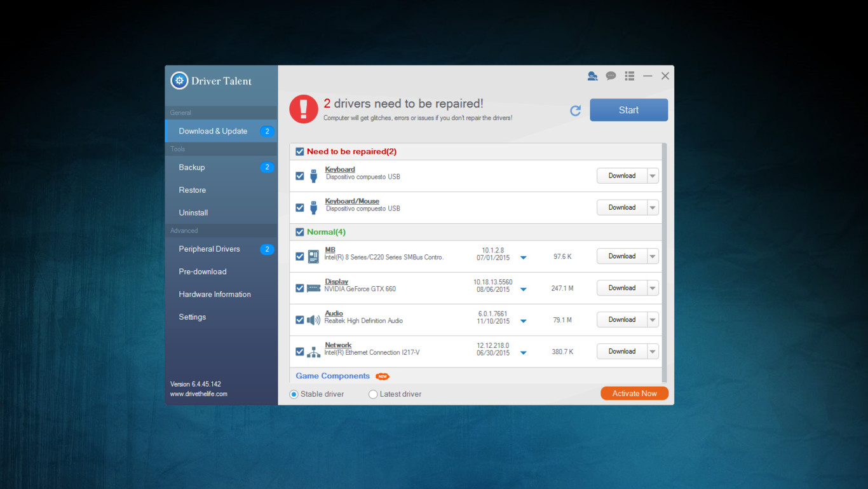Select the Latest driver radio option
The image size is (868, 489).
pyautogui.click(x=373, y=394)
